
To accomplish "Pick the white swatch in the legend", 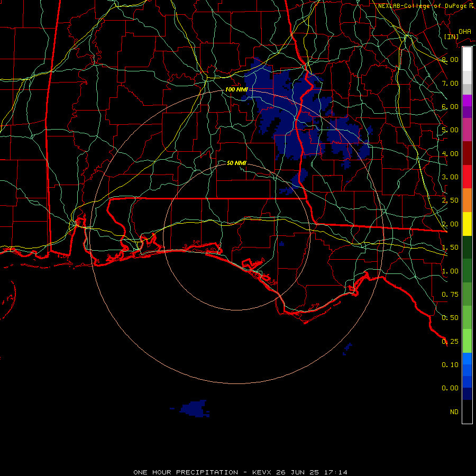I will click(x=467, y=59).
